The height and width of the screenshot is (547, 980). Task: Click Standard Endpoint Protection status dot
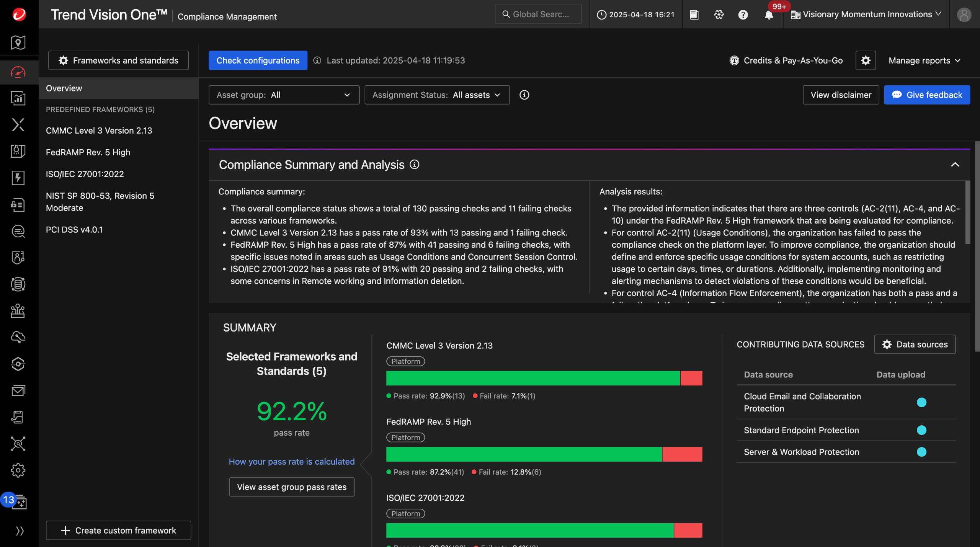[921, 430]
